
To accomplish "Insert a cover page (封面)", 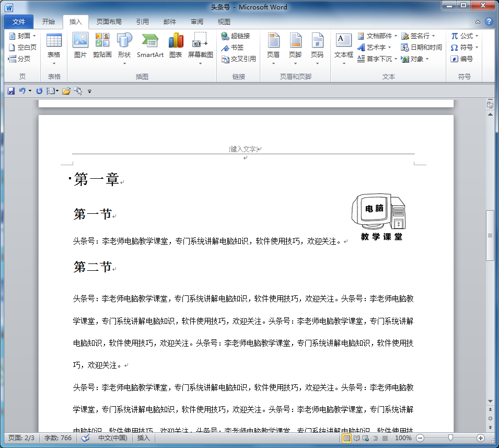I will click(20, 36).
